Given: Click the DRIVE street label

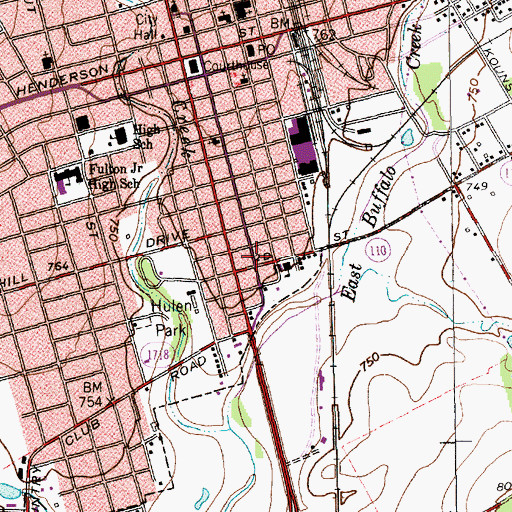Looking at the screenshot, I should pyautogui.click(x=168, y=239).
